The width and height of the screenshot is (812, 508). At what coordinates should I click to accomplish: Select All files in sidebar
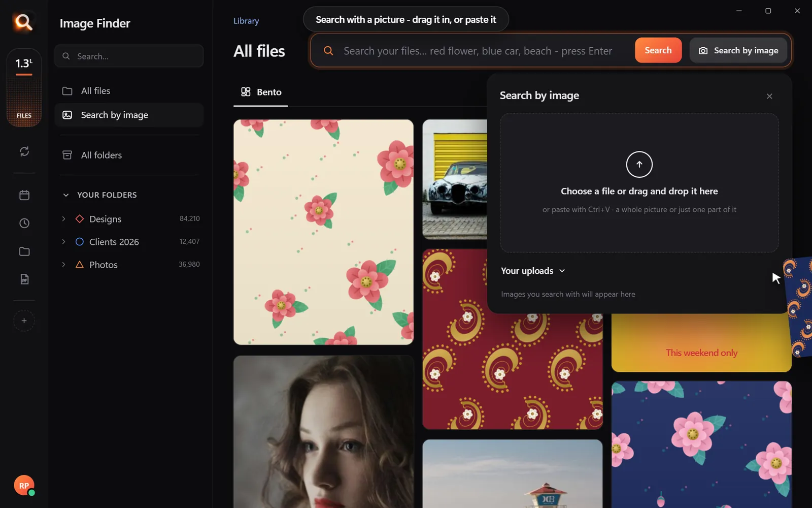coord(129,91)
